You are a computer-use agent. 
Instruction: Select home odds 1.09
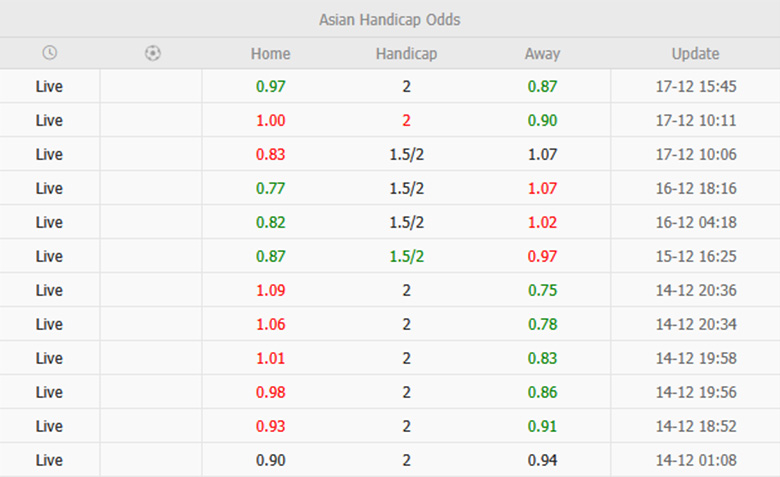click(x=270, y=290)
